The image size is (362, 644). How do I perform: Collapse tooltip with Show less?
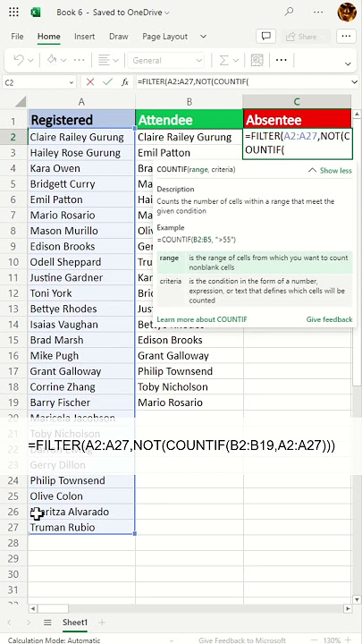330,171
